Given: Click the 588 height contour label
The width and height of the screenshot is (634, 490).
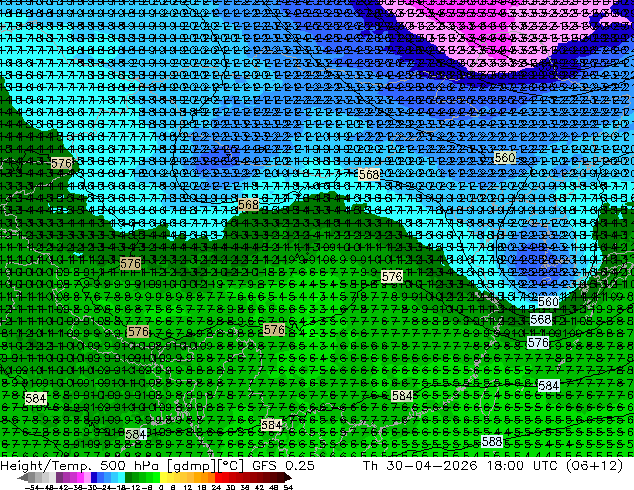Looking at the screenshot, I should 492,441.
